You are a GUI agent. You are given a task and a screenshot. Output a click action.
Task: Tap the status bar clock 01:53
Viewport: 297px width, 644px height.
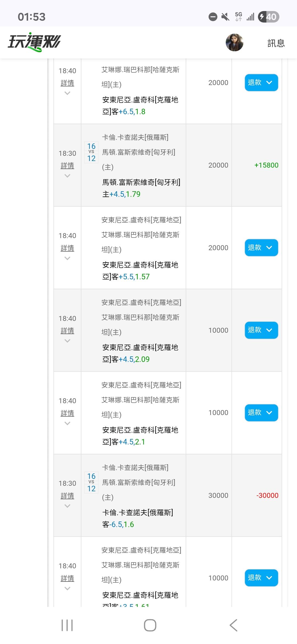point(32,17)
